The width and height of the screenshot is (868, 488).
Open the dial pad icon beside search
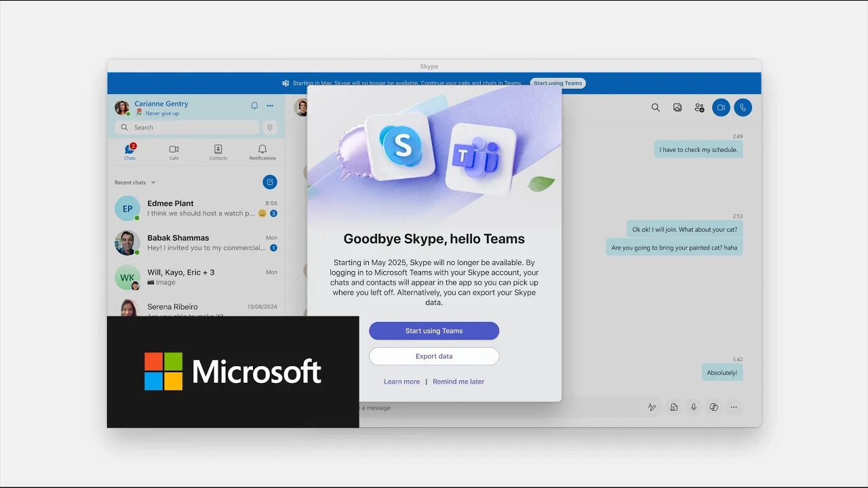click(x=270, y=127)
